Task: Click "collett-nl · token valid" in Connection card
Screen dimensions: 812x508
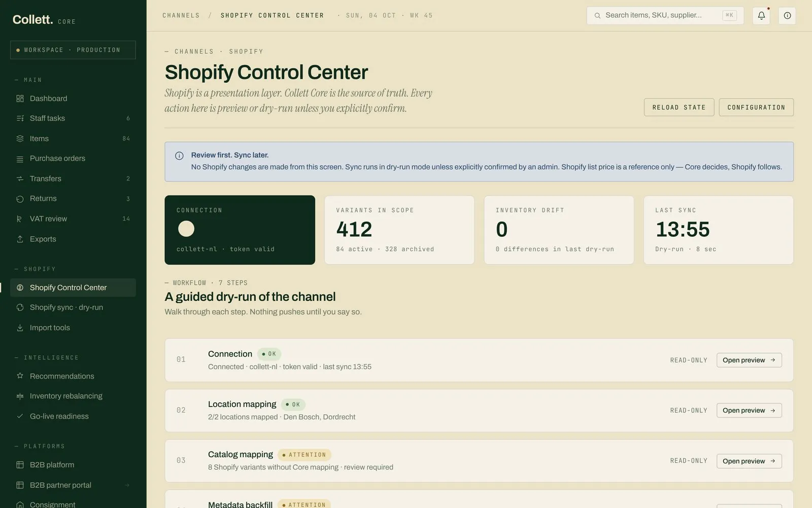Action: tap(225, 249)
